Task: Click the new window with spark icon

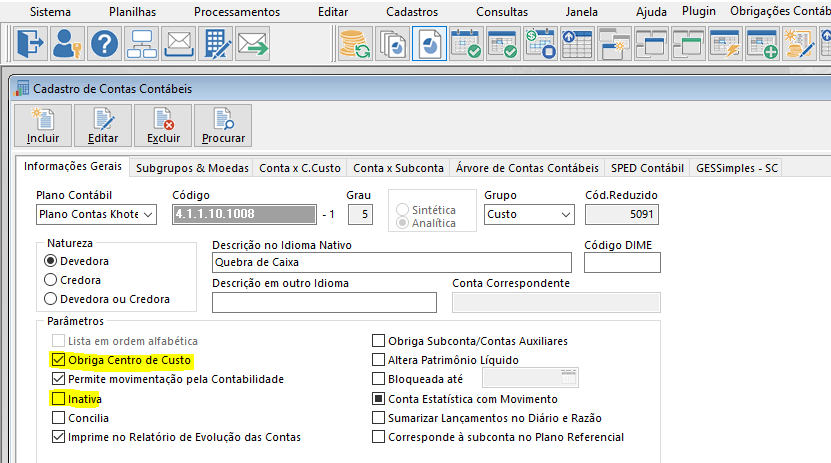Action: coord(614,43)
